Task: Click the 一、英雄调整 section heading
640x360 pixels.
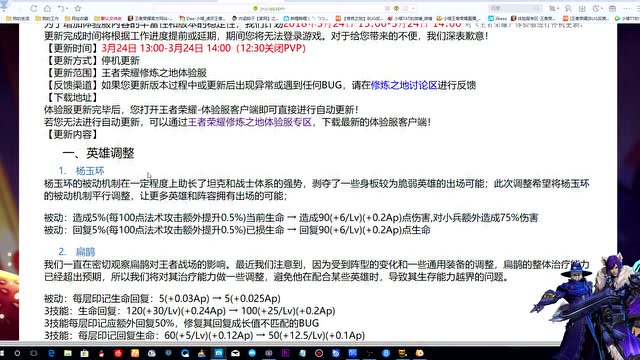Action: (98, 153)
